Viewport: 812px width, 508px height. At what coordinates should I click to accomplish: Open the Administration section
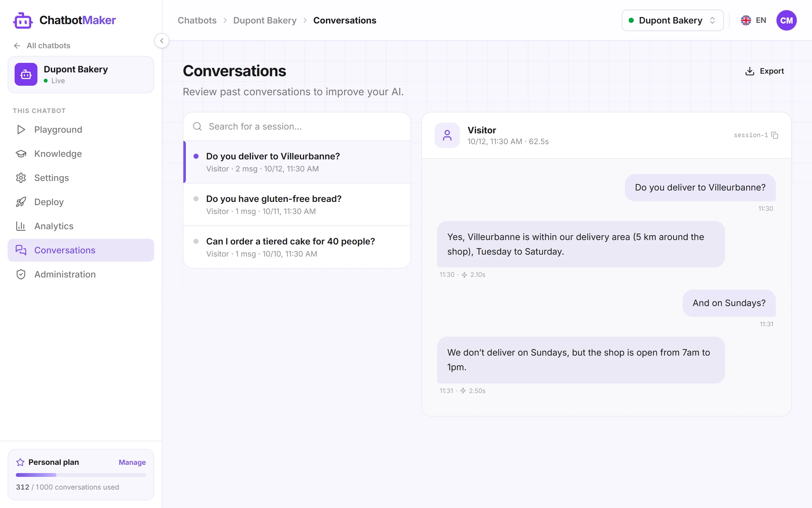pos(81,275)
